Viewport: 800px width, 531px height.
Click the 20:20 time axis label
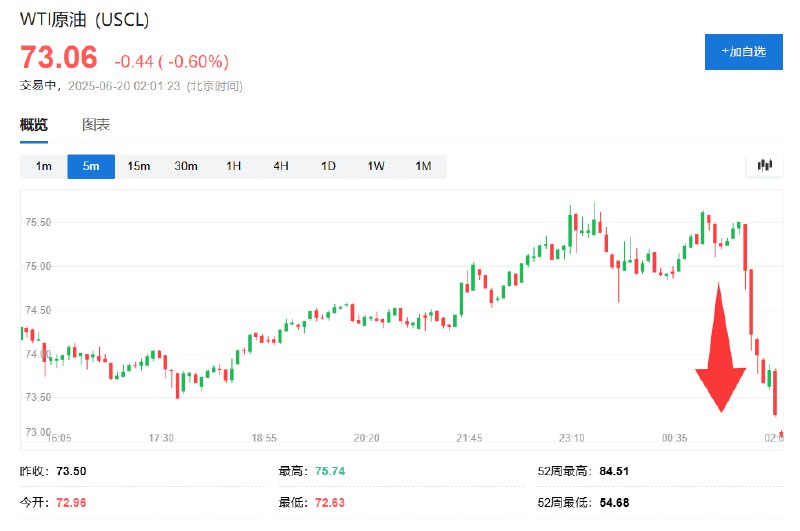coord(366,438)
